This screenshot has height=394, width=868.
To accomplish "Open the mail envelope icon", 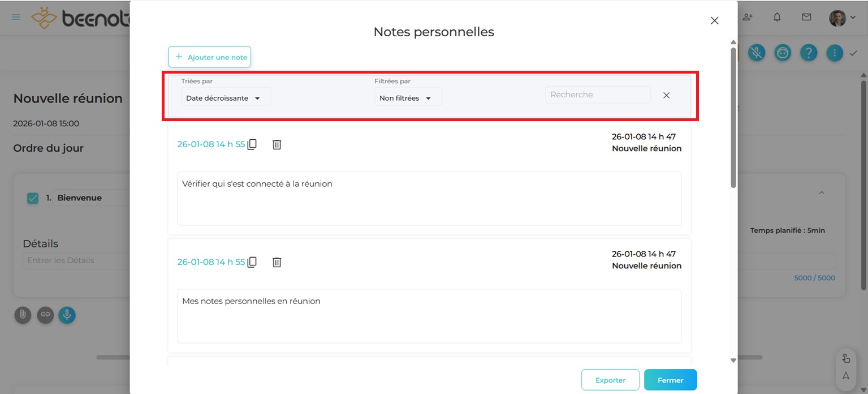I will pyautogui.click(x=806, y=18).
